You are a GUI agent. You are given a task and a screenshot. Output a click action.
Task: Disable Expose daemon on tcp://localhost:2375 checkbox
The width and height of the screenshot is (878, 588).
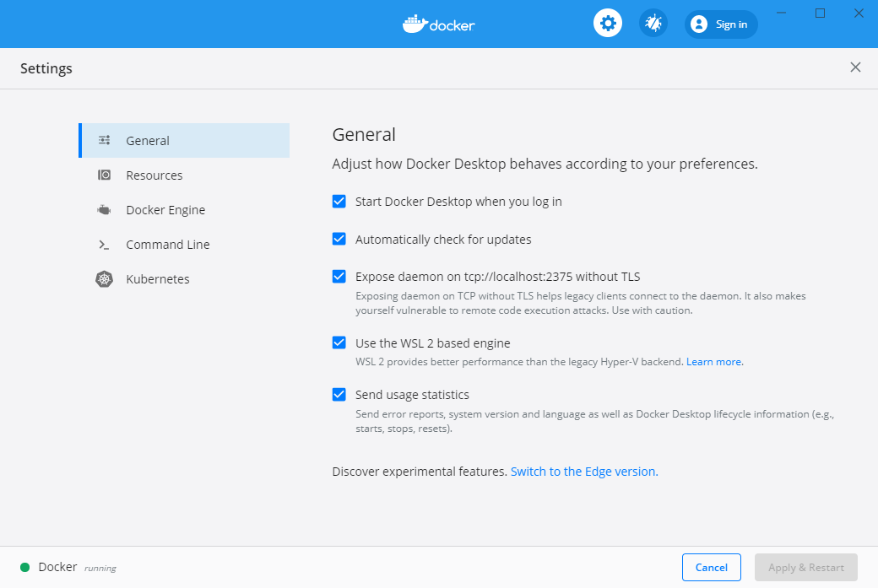[x=339, y=277]
